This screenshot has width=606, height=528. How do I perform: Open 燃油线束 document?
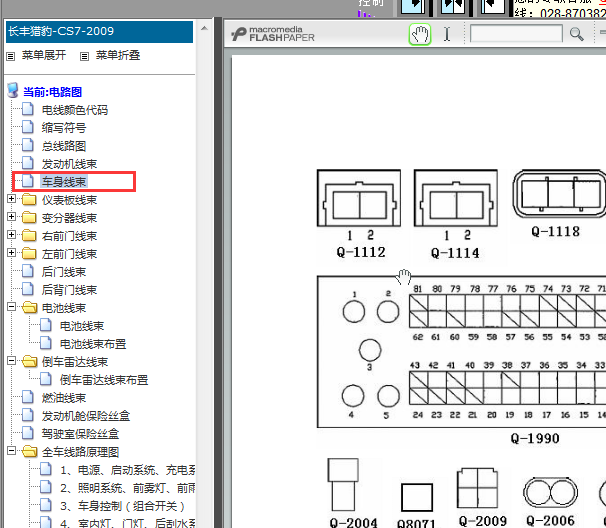(64, 398)
